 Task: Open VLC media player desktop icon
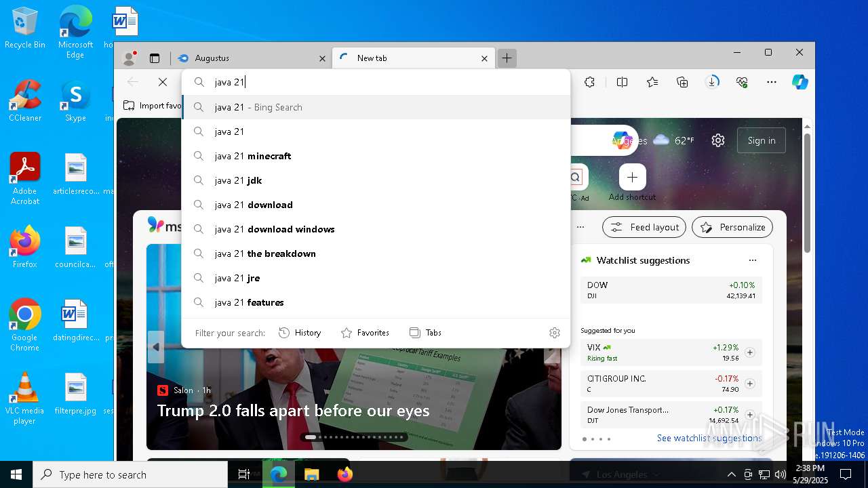[25, 399]
